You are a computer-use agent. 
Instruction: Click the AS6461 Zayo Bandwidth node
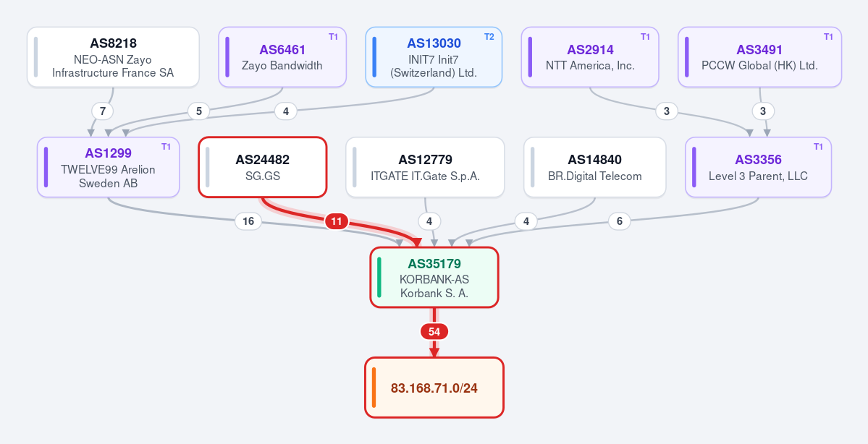[282, 57]
